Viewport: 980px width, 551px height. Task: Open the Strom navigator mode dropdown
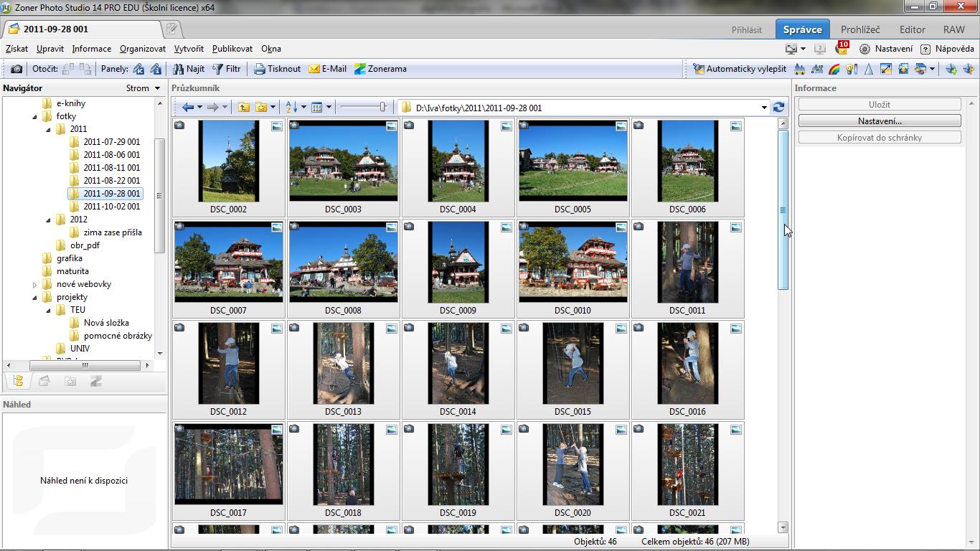click(x=143, y=88)
